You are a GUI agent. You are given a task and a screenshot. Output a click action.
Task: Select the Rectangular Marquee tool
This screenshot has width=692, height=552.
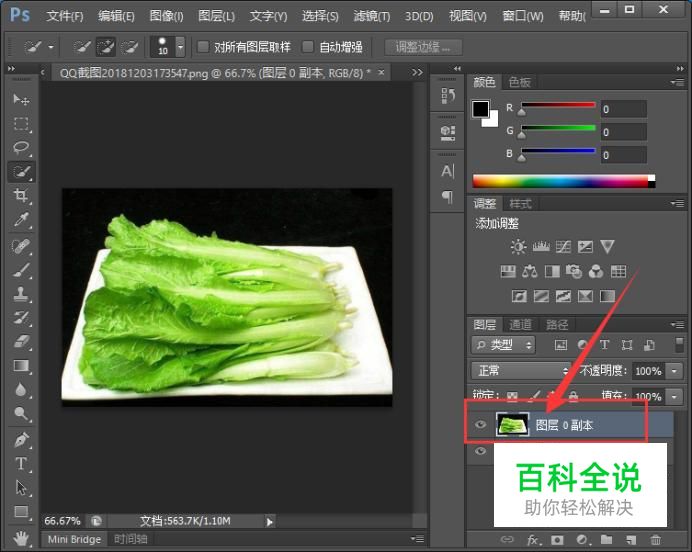click(21, 124)
